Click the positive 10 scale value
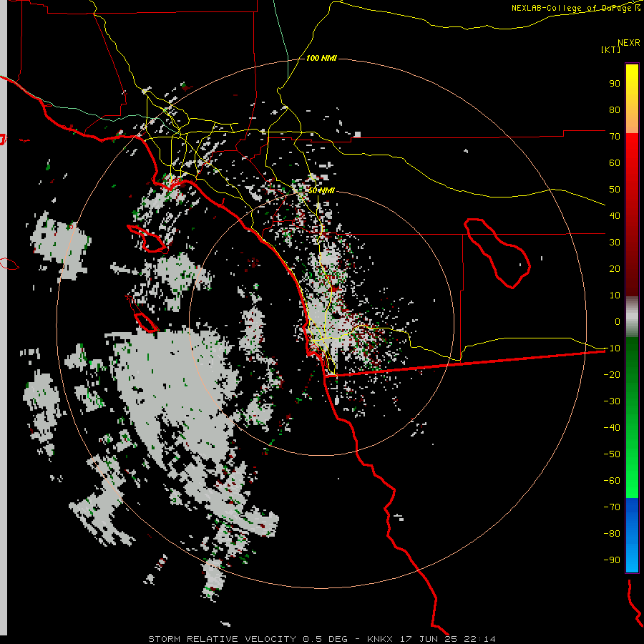 point(615,296)
